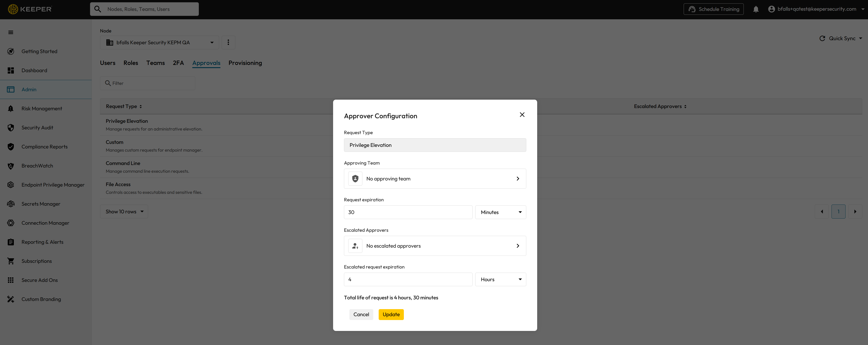Open Connection Manager page
Image resolution: width=868 pixels, height=345 pixels.
click(45, 223)
